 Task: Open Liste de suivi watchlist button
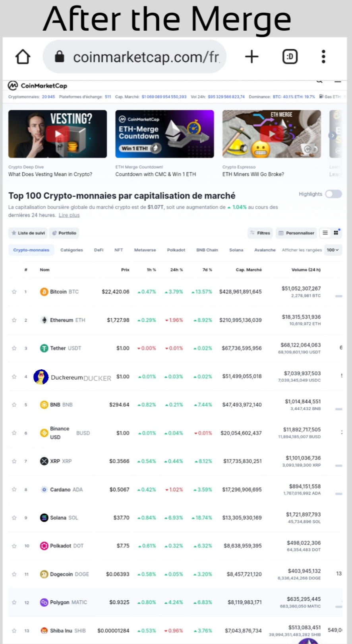(x=28, y=233)
